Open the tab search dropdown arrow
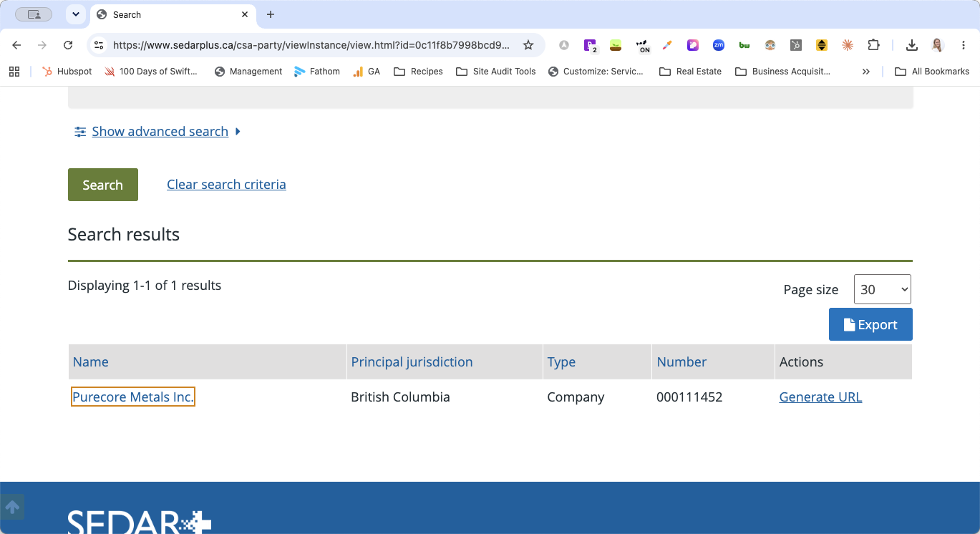This screenshot has height=534, width=980. [76, 14]
